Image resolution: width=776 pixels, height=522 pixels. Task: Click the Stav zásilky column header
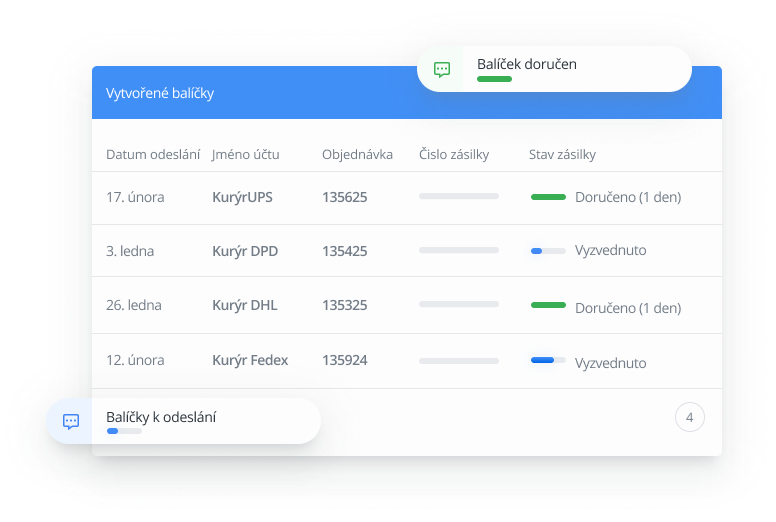coord(562,154)
